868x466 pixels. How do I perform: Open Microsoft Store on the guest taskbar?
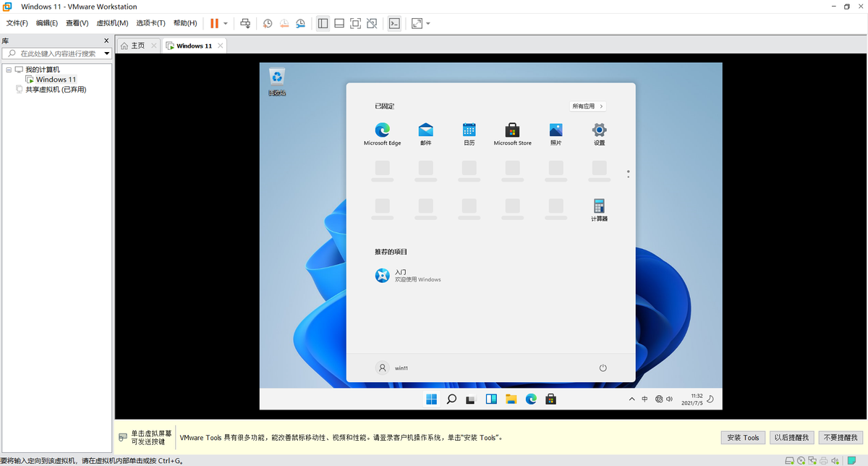550,399
